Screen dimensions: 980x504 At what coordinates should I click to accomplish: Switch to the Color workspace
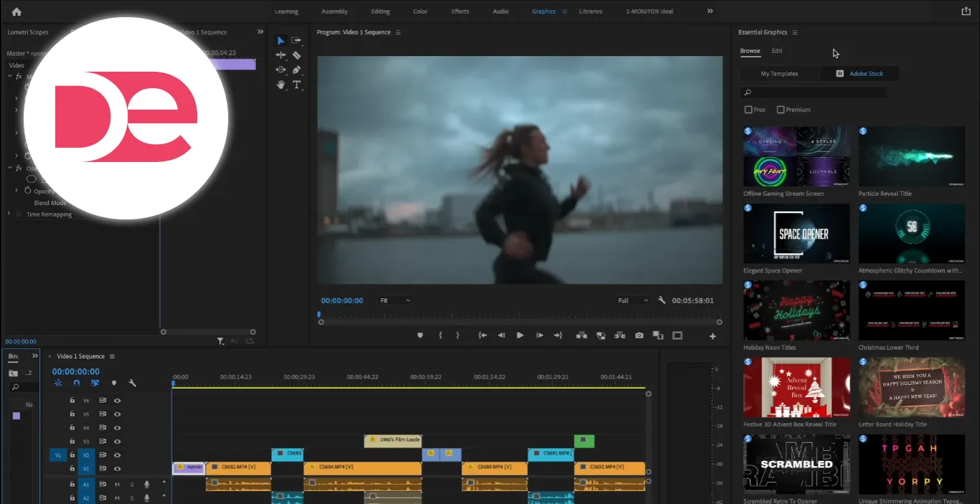pos(420,11)
